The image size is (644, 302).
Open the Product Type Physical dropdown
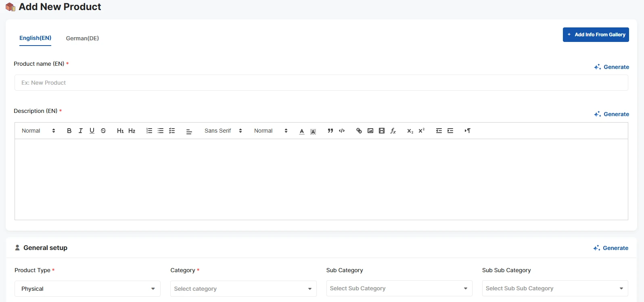pos(88,289)
